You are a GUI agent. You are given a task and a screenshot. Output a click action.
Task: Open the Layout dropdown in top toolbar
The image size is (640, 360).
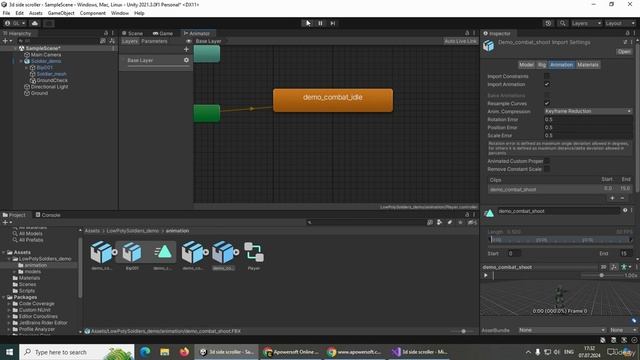click(x=620, y=23)
